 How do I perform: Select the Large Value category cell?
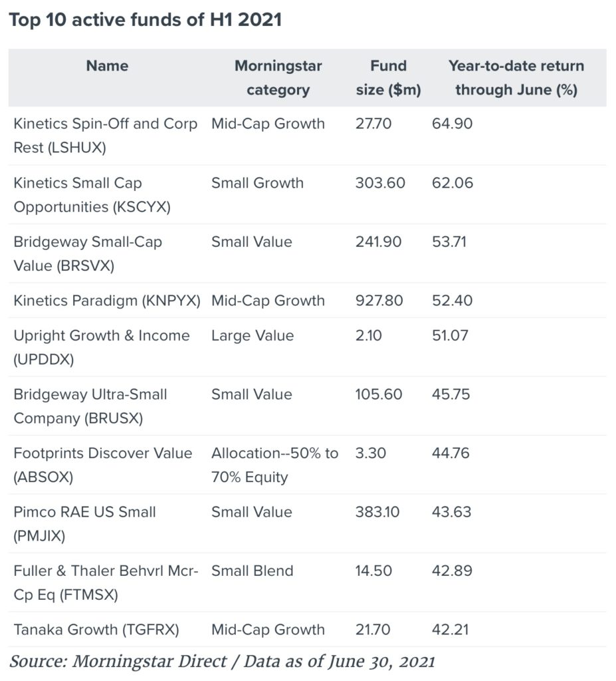click(x=253, y=336)
